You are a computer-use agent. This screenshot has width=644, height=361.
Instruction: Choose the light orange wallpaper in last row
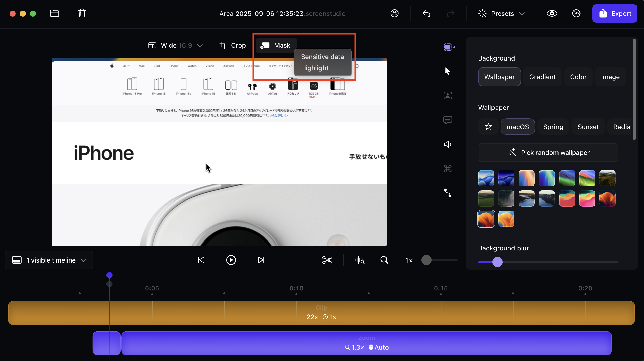point(506,219)
